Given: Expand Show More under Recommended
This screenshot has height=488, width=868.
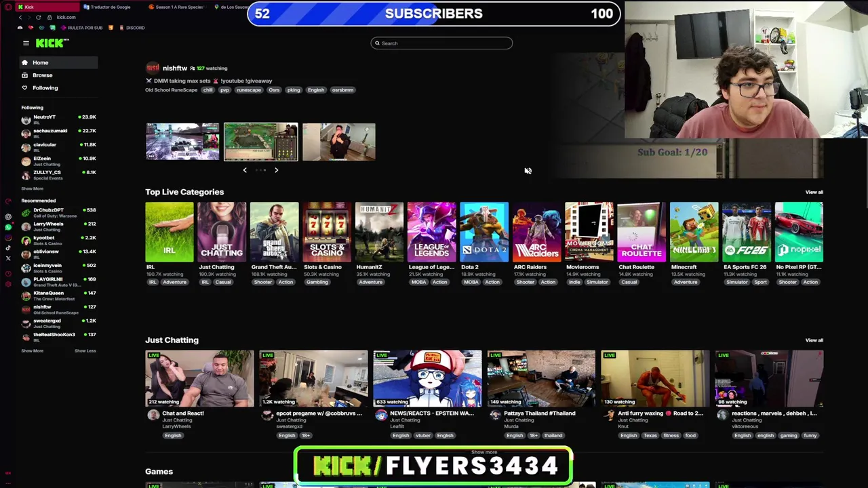Looking at the screenshot, I should pos(32,350).
